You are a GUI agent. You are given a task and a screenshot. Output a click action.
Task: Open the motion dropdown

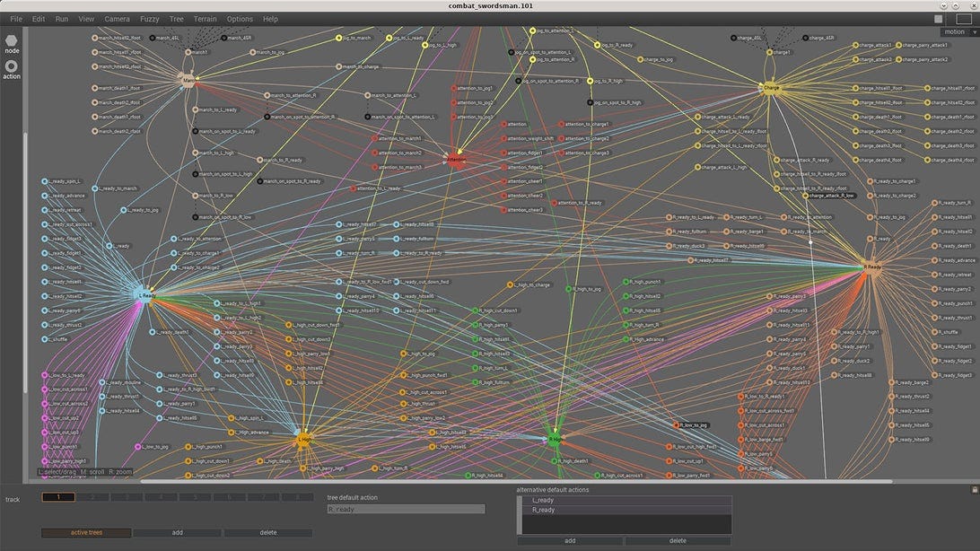point(958,32)
